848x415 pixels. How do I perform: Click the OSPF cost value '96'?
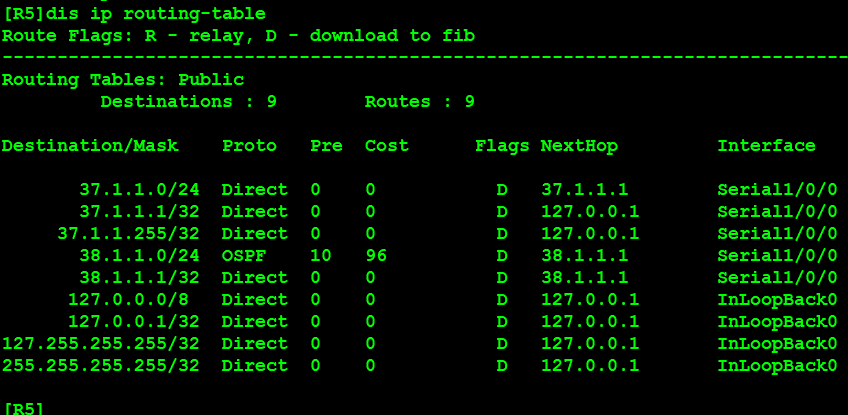(x=376, y=255)
